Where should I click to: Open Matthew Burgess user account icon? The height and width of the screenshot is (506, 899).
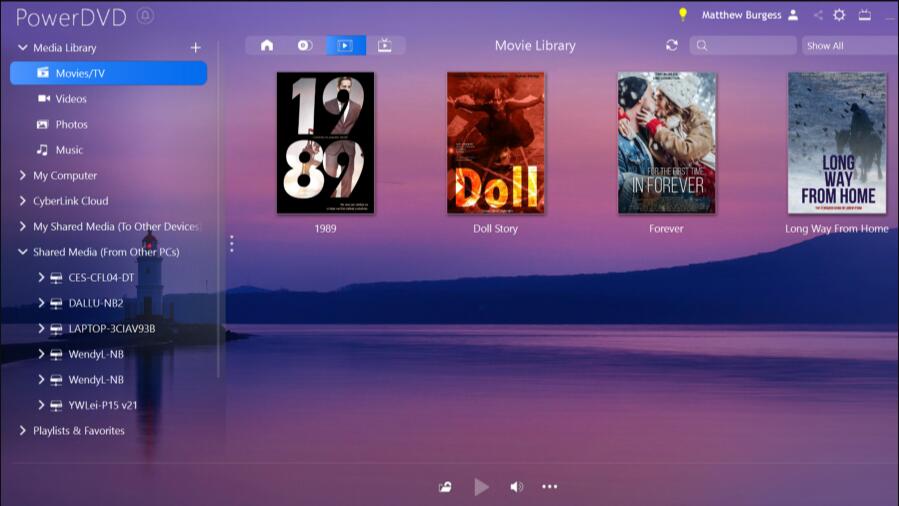click(793, 15)
